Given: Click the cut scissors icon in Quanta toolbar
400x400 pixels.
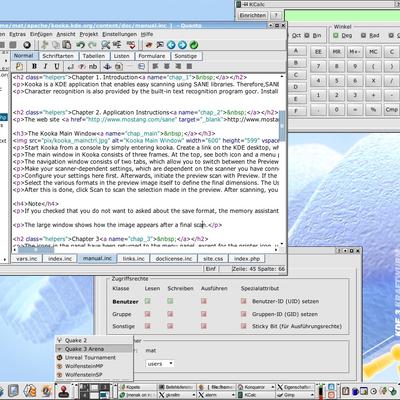Looking at the screenshot, I should tap(45, 45).
